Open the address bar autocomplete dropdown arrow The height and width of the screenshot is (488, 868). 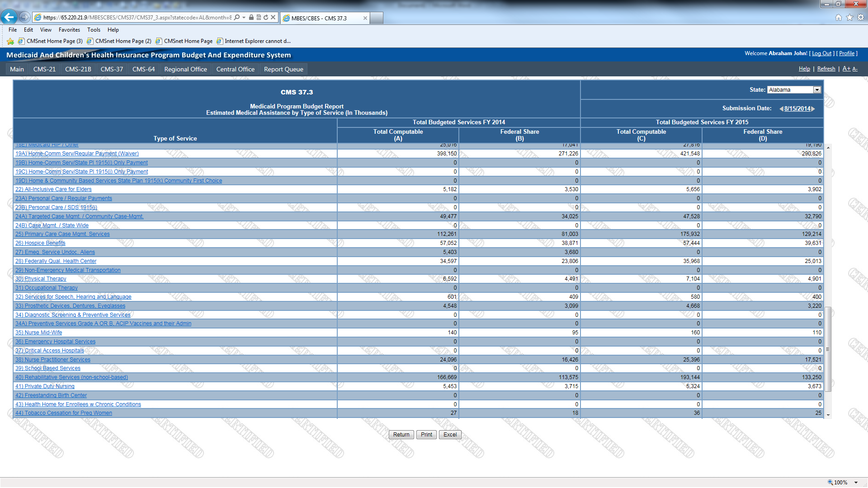tap(244, 18)
